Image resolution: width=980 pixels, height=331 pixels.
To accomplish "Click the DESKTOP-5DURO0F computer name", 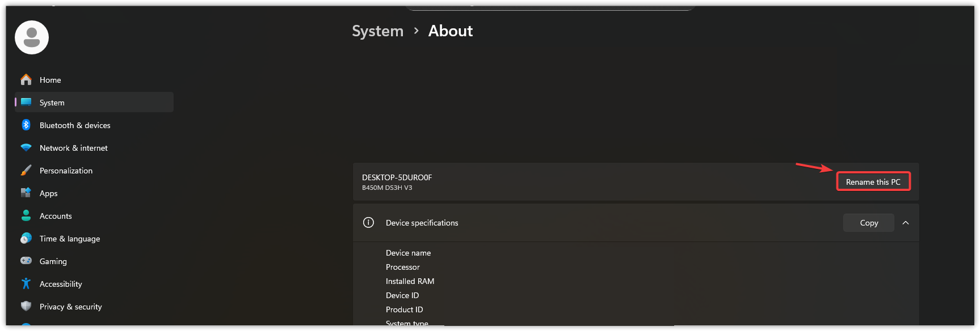I will click(x=397, y=177).
